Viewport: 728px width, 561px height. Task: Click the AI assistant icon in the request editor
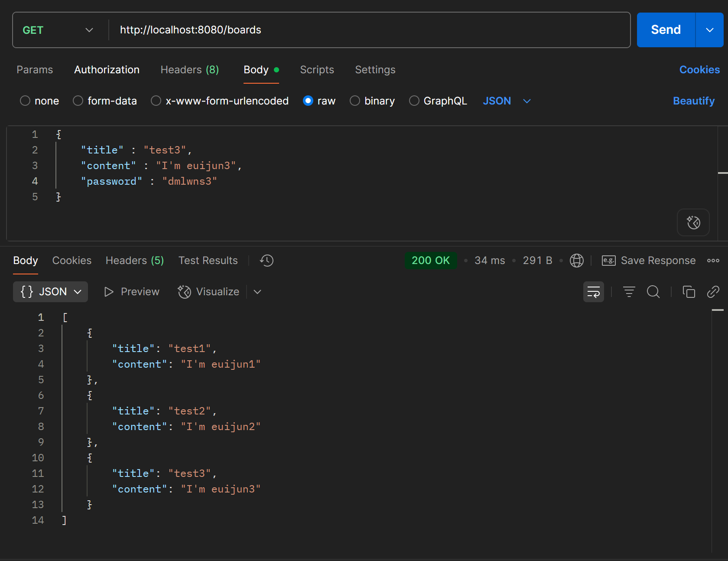[693, 222]
